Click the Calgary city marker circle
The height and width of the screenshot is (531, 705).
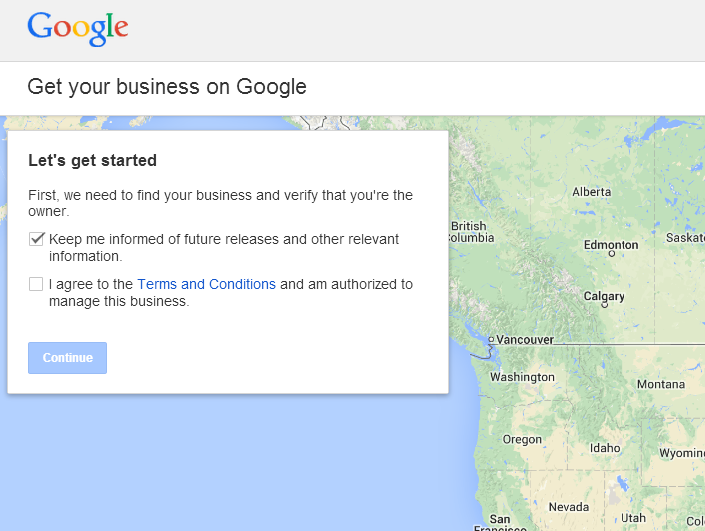[605, 305]
